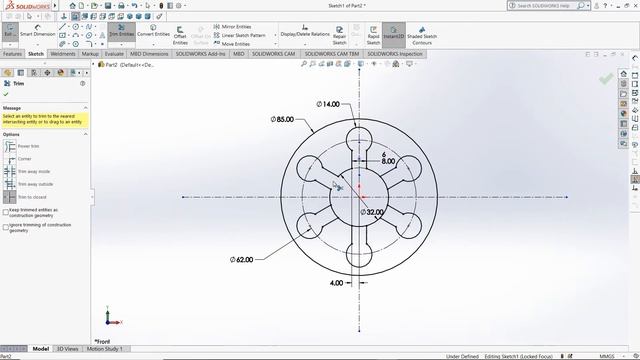
Task: Click the Display/Delete Relations tool
Action: 305,31
